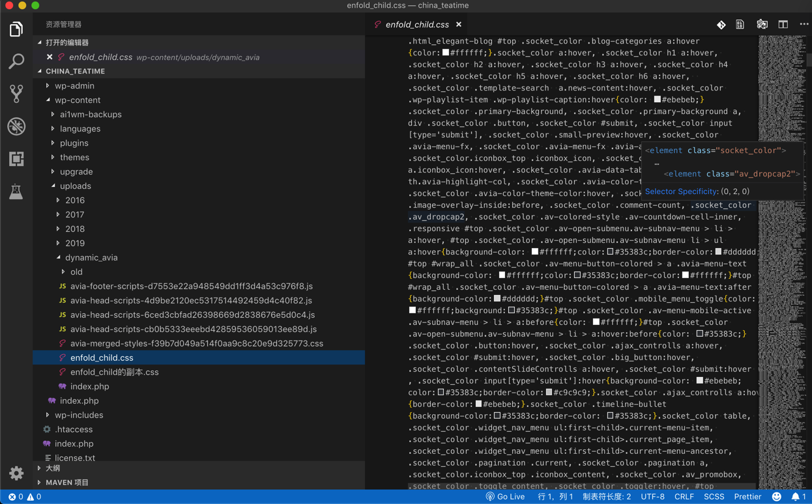The image size is (812, 504).
Task: Expand the ai1wm-backups folder
Action: (x=199, y=115)
